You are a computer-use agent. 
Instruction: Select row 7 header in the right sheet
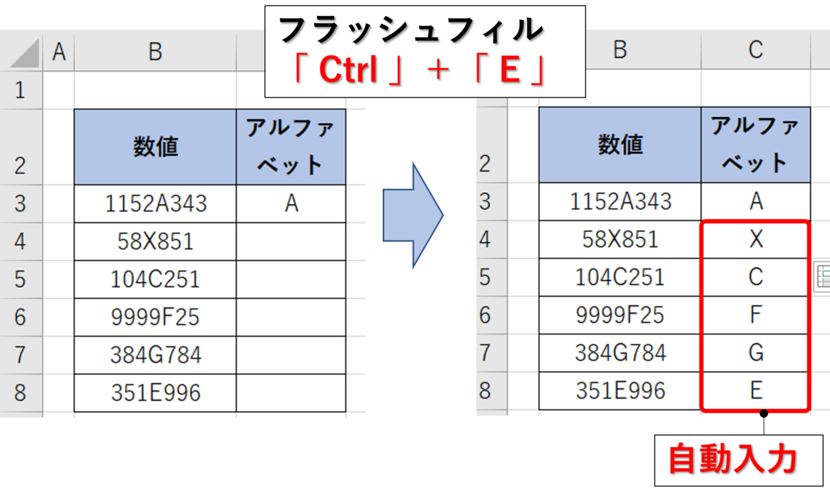491,353
